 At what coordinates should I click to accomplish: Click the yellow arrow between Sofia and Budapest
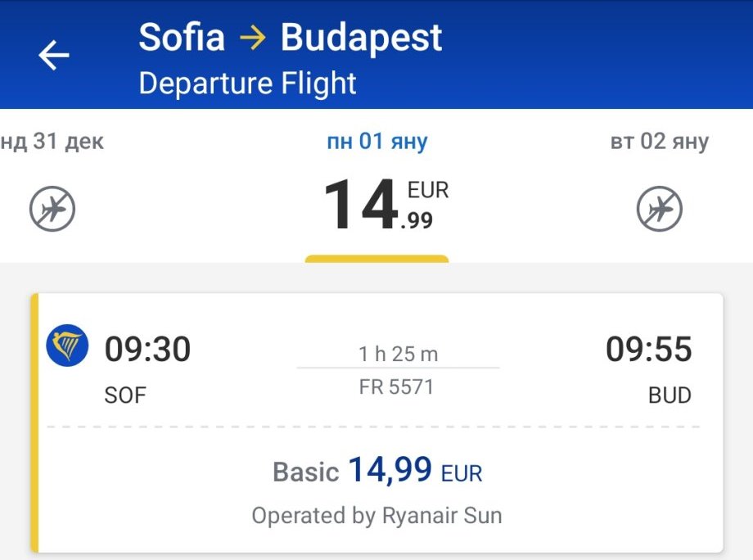click(x=253, y=38)
